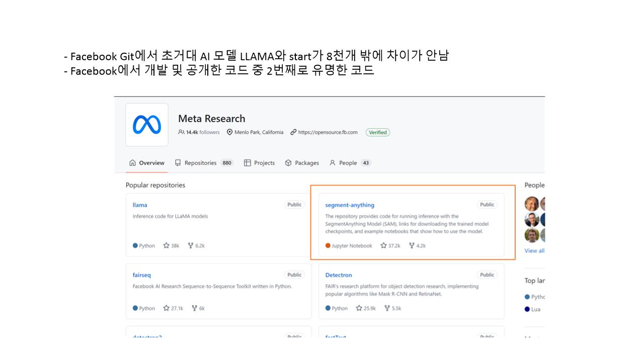The width and height of the screenshot is (644, 362).
Task: Click the View all people link
Action: (534, 251)
